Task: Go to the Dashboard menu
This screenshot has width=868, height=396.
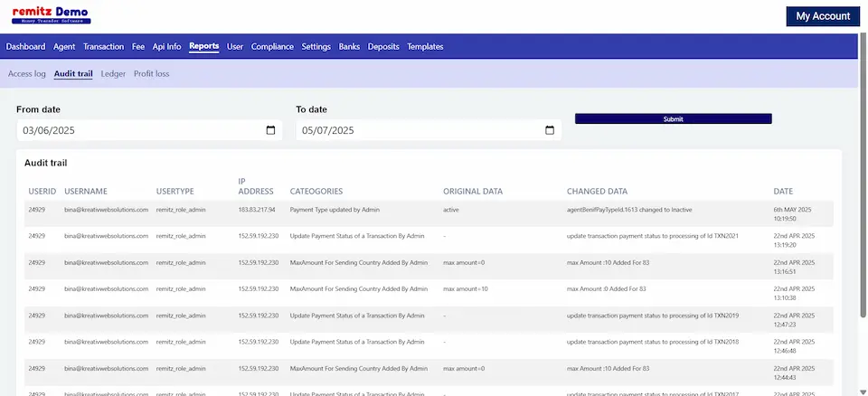Action: (25, 46)
